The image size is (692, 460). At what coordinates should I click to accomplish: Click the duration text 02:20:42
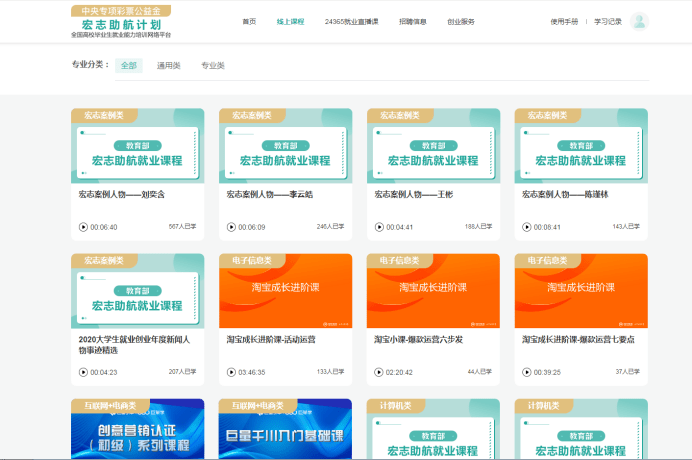[x=399, y=373]
